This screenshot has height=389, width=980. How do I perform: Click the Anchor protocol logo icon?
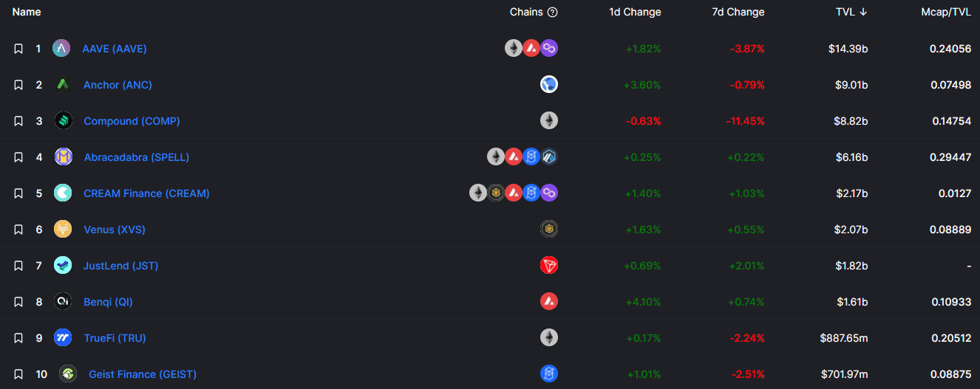coord(63,85)
